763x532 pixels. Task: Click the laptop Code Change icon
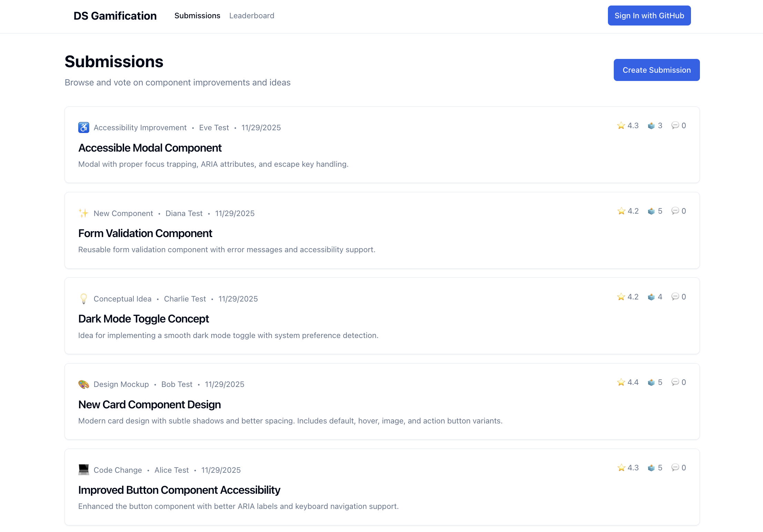coord(84,470)
